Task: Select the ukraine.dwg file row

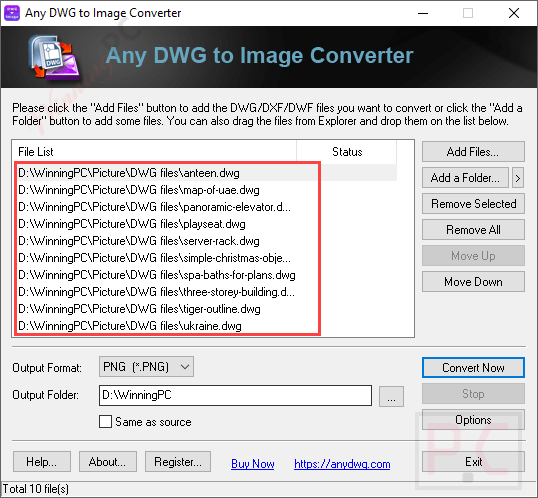Action: (205, 326)
